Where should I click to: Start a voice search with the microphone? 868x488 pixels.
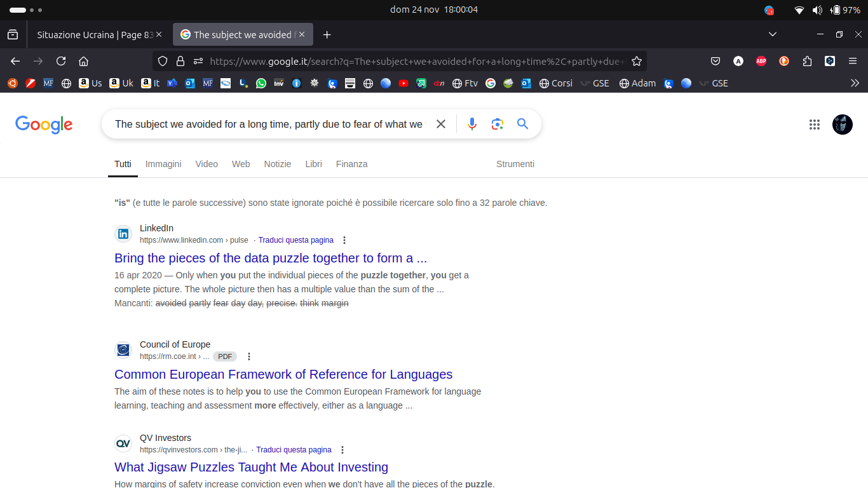tap(471, 124)
